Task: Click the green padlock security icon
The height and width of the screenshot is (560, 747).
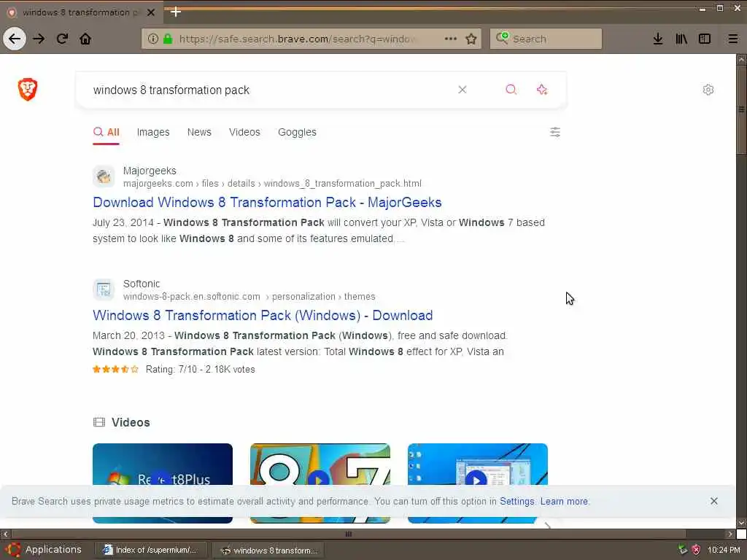Action: [168, 39]
